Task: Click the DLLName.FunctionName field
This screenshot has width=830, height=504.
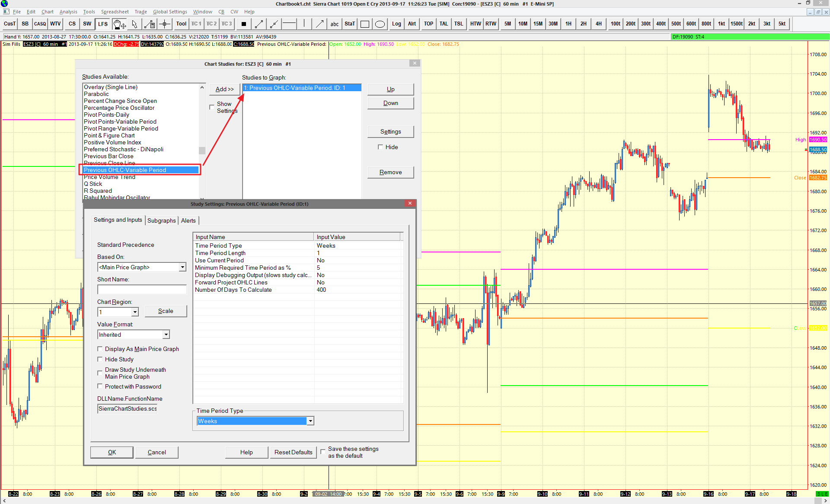Action: coord(128,409)
